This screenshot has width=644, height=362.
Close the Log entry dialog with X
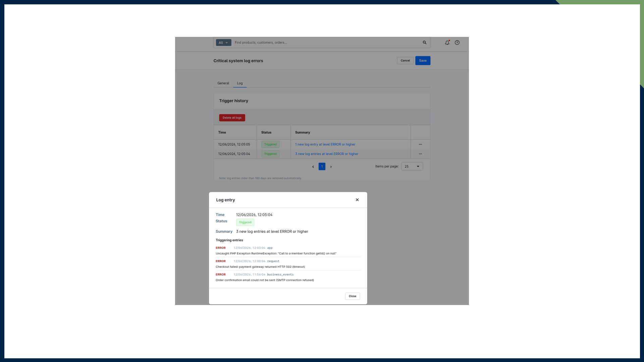click(x=357, y=200)
